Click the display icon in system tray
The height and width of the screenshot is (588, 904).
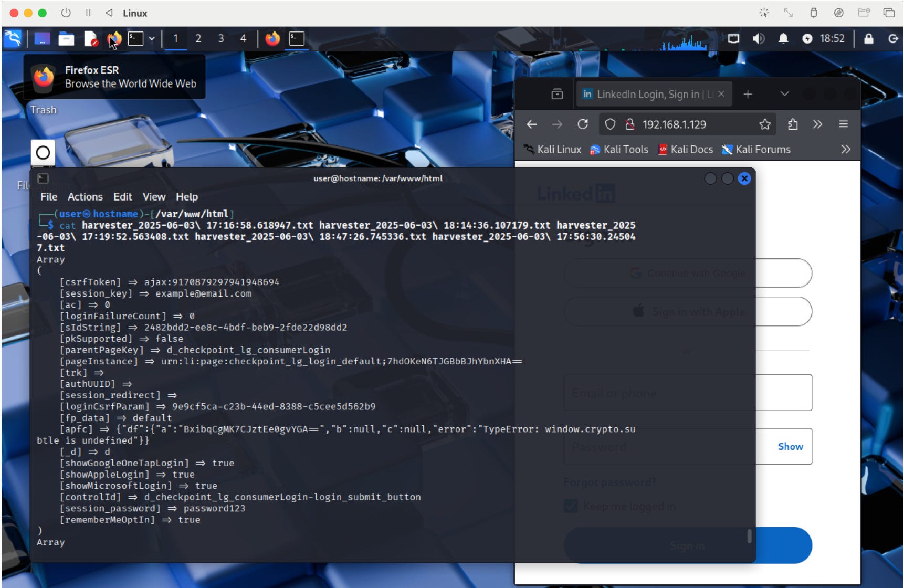pos(733,38)
